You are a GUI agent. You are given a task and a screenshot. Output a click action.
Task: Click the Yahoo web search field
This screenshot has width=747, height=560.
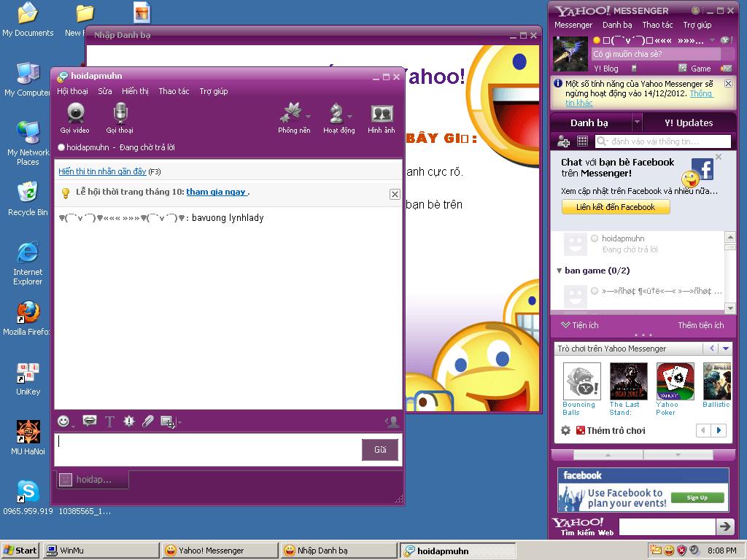point(667,526)
